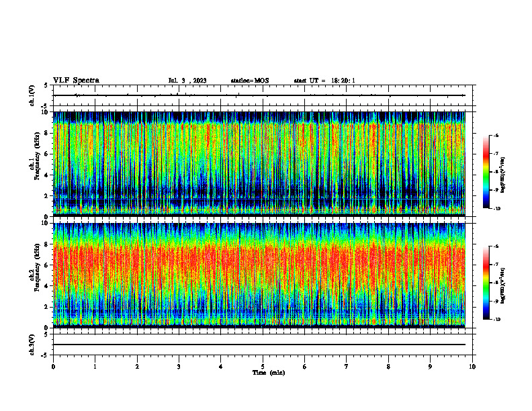Click the ch.1 color bar "-6" tick
The image size is (532, 411).
click(496, 135)
